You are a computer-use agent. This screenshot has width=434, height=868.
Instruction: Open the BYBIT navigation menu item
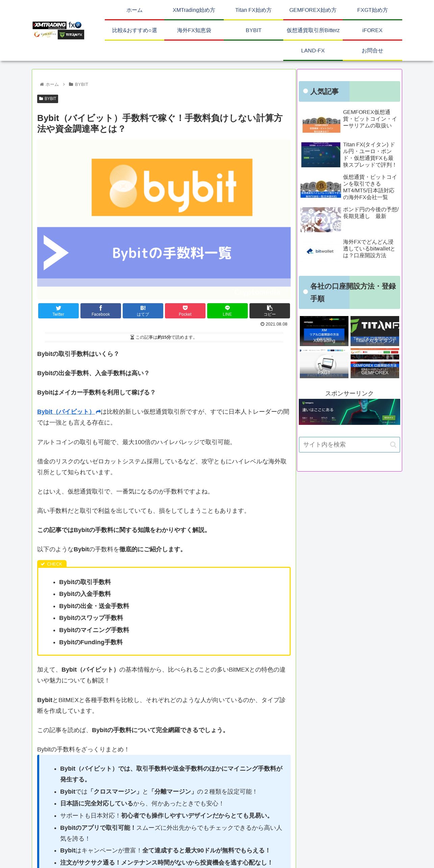pyautogui.click(x=254, y=30)
